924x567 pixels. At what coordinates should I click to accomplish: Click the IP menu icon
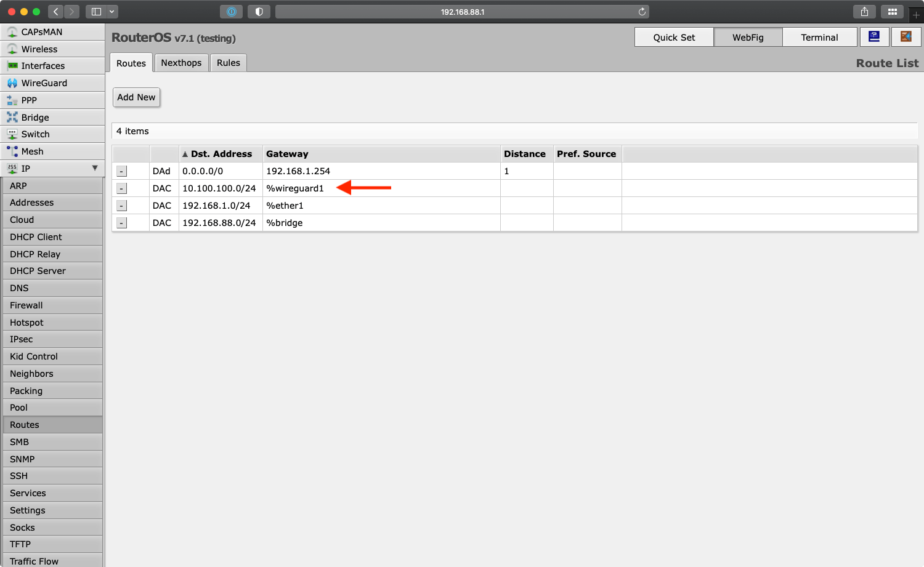click(x=12, y=168)
